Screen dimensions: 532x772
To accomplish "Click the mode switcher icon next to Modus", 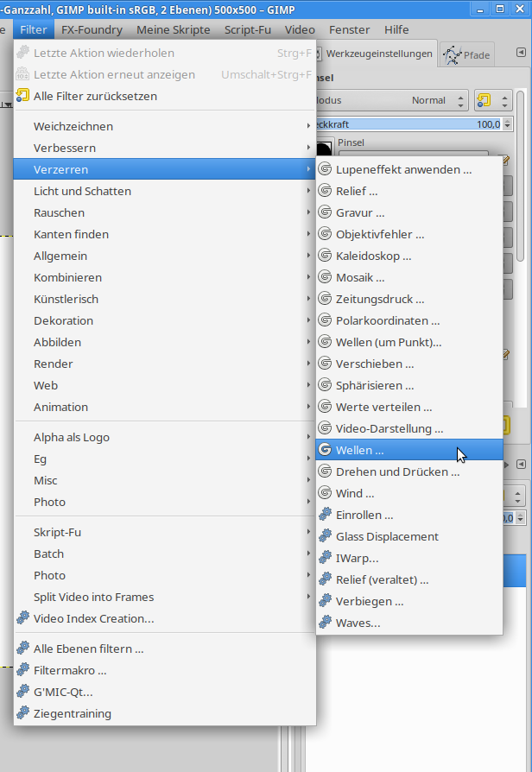I will point(493,100).
